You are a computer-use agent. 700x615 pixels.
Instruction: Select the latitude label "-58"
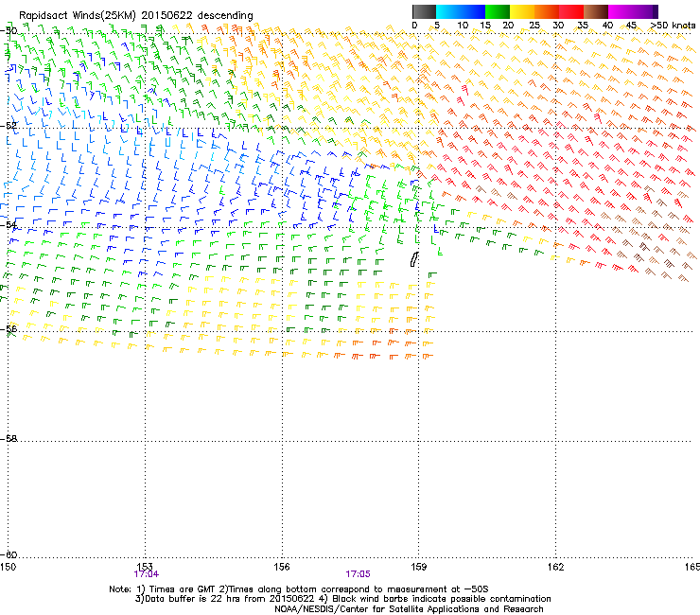(9, 439)
